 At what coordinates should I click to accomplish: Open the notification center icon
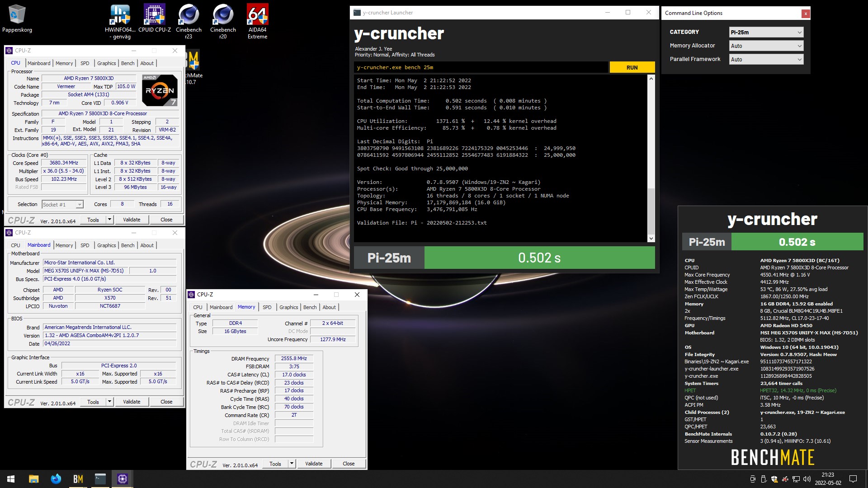(853, 479)
